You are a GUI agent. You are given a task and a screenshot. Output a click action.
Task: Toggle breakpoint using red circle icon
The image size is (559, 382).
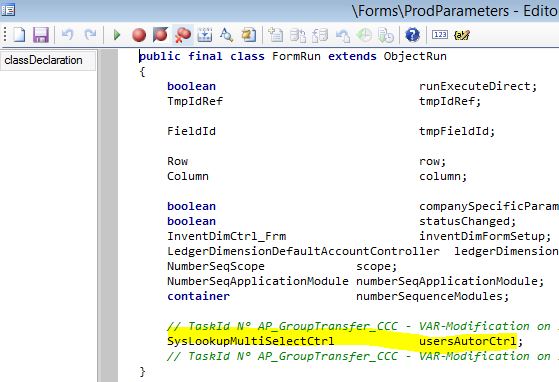139,35
